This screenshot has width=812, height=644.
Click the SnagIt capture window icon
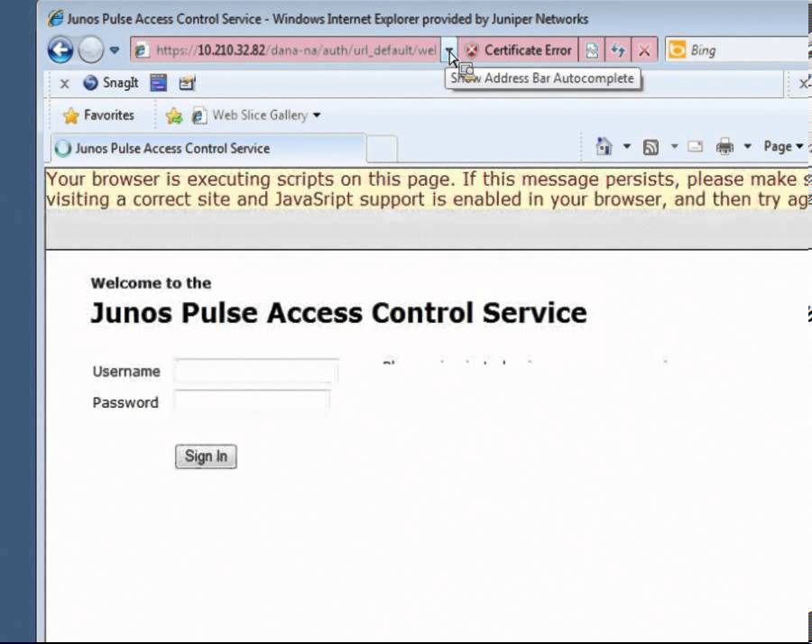159,83
